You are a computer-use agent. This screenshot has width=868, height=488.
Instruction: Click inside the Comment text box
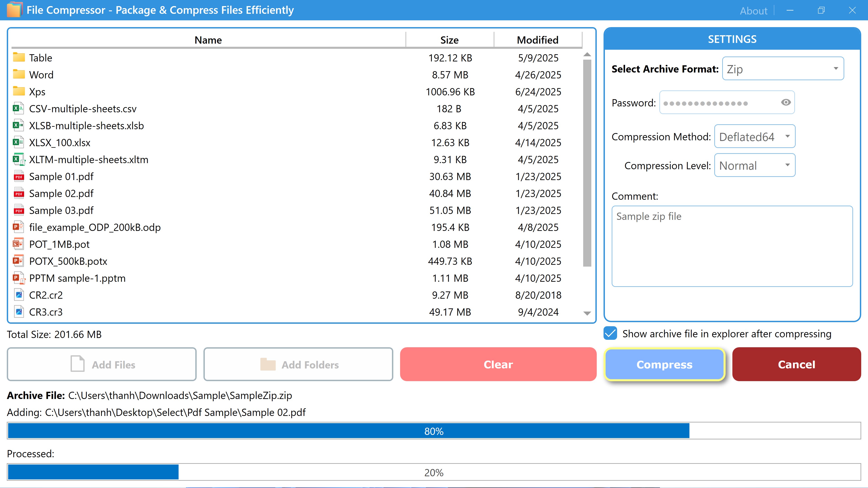coord(732,246)
